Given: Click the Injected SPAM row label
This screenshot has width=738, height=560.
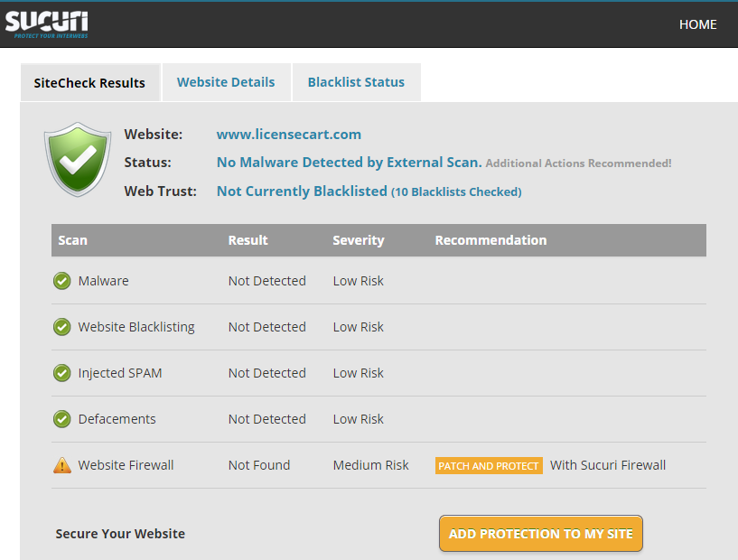Looking at the screenshot, I should 120,373.
